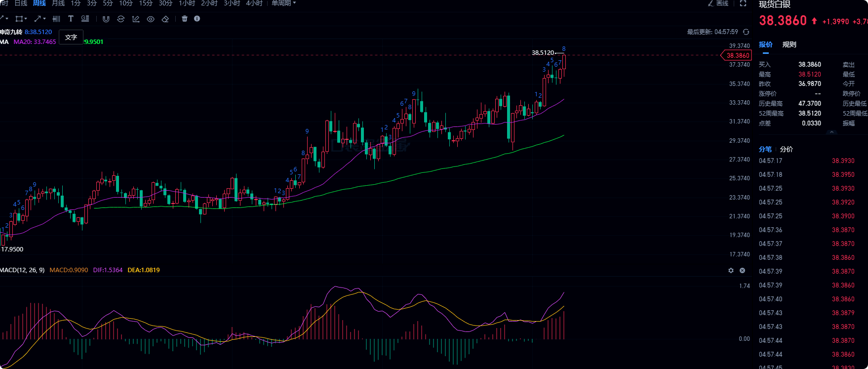Open arrow line tool dropdown arrow
Viewport: 868px width, 369px height.
(x=44, y=19)
